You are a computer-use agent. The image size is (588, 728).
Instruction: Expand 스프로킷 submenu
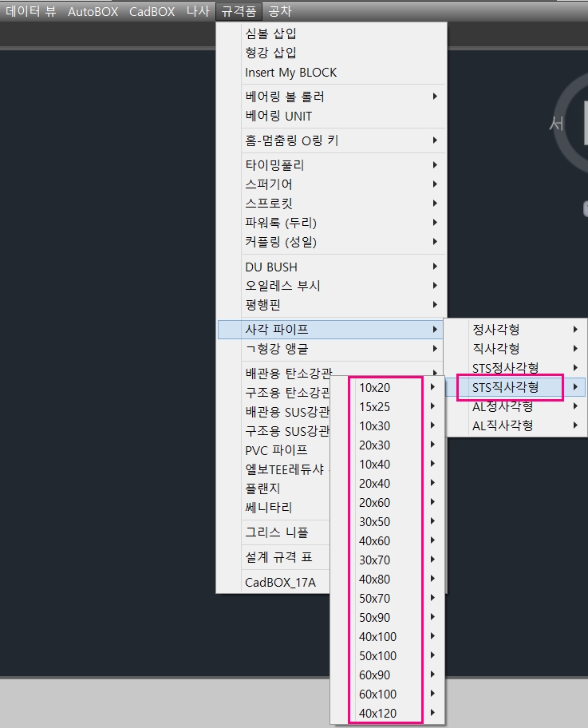331,204
